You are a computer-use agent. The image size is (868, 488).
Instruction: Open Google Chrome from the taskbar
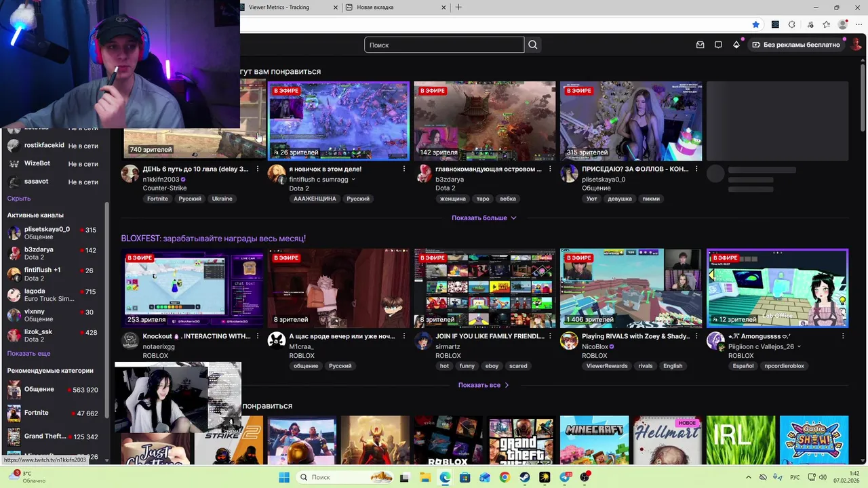click(505, 477)
